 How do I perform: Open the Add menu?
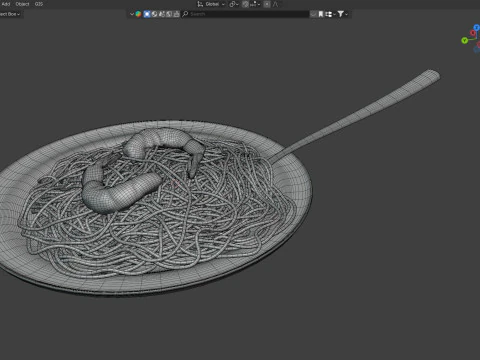coord(6,4)
